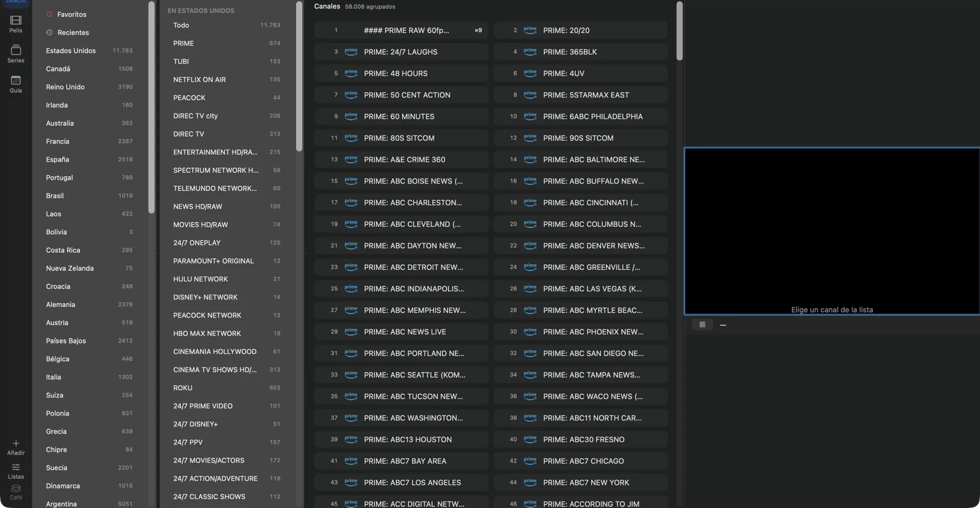Click the Favoritos entry in sidebar

90,14
